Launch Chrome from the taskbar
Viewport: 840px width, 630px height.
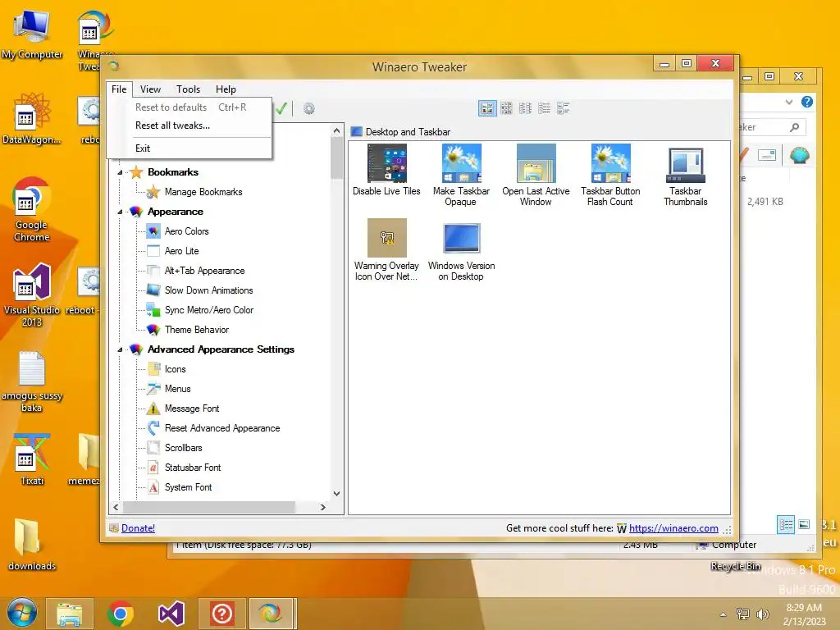point(120,614)
